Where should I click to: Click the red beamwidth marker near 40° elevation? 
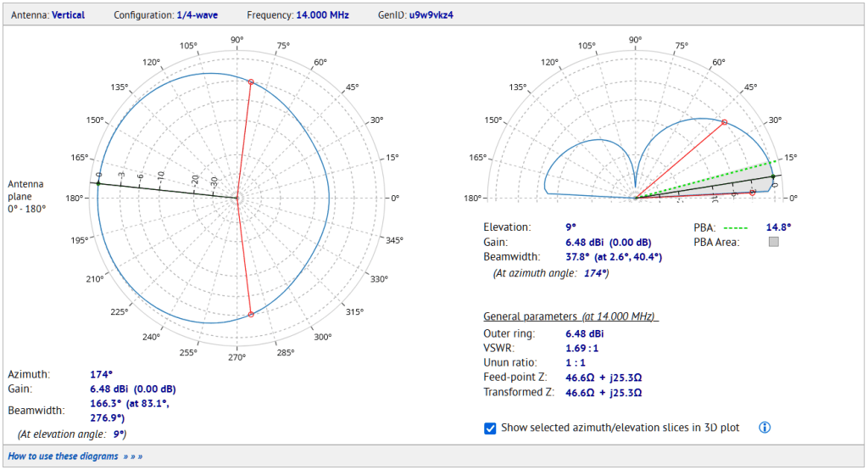(x=724, y=122)
